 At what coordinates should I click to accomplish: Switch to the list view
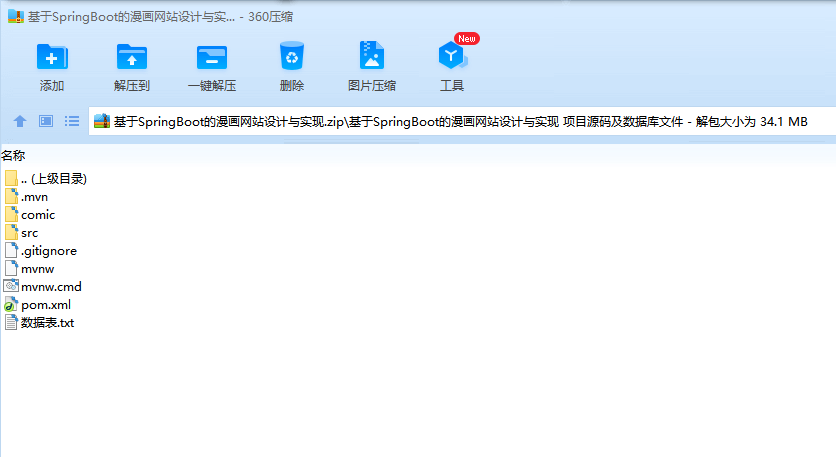point(72,121)
